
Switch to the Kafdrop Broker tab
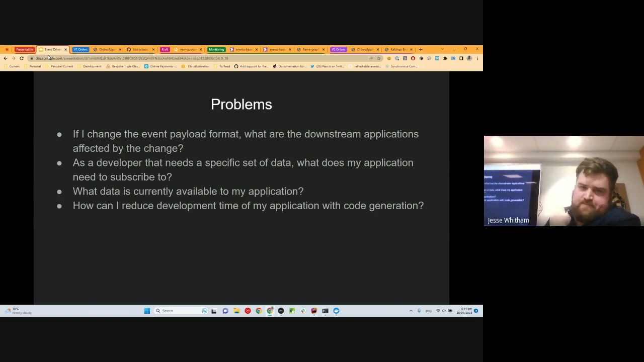pyautogui.click(x=397, y=49)
